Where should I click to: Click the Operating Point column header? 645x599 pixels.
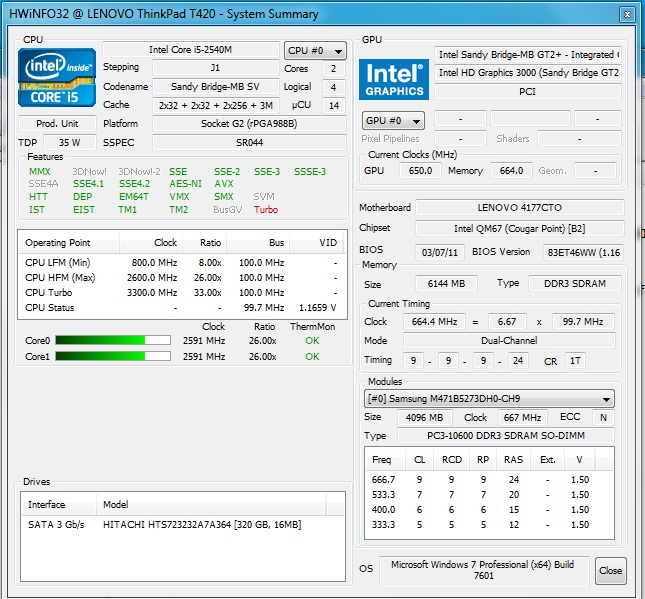click(x=69, y=243)
